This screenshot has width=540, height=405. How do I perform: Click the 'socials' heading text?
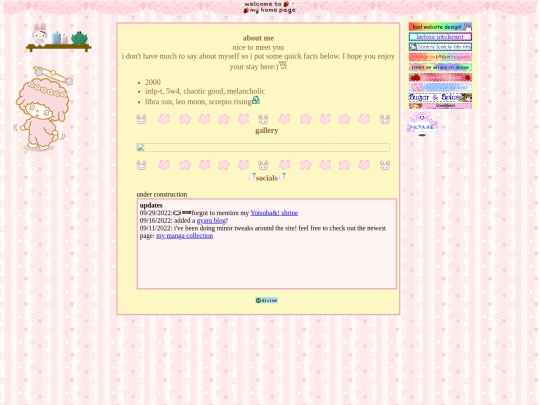pyautogui.click(x=267, y=178)
